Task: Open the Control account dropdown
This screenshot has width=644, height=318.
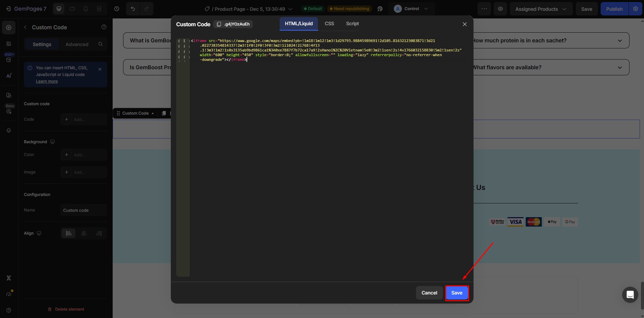Action: pyautogui.click(x=411, y=9)
